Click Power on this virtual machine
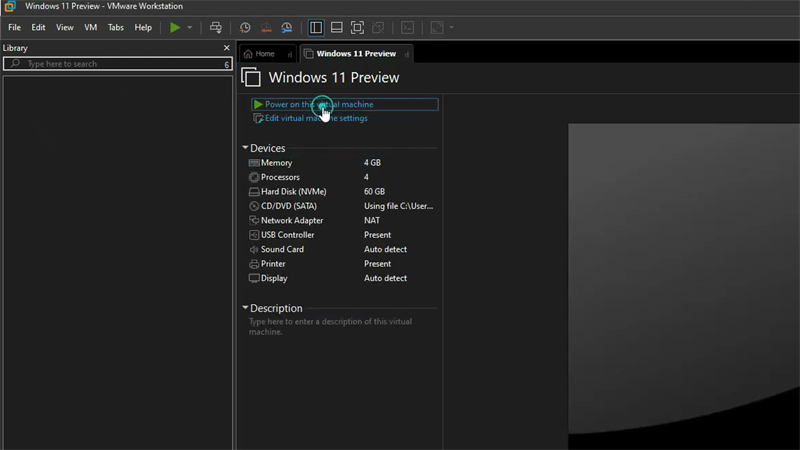This screenshot has width=800, height=450. tap(344, 104)
